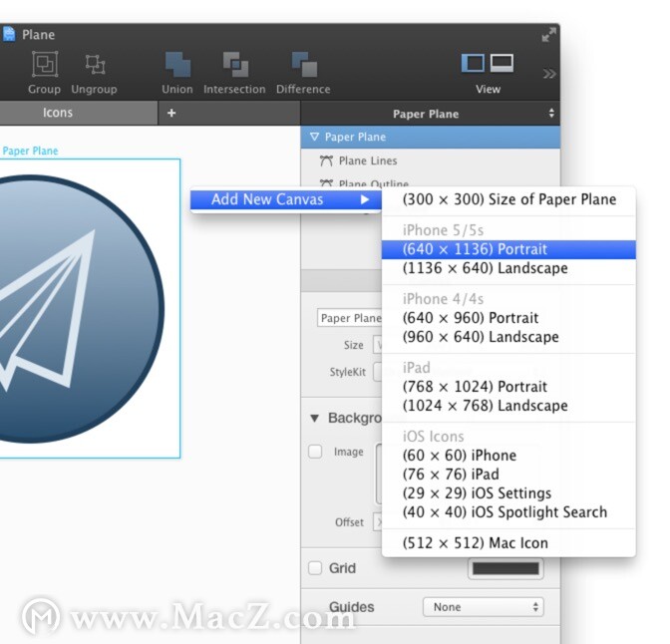Choose 29 × 29 iOS Settings size
Image resolution: width=670 pixels, height=644 pixels.
coord(508,493)
